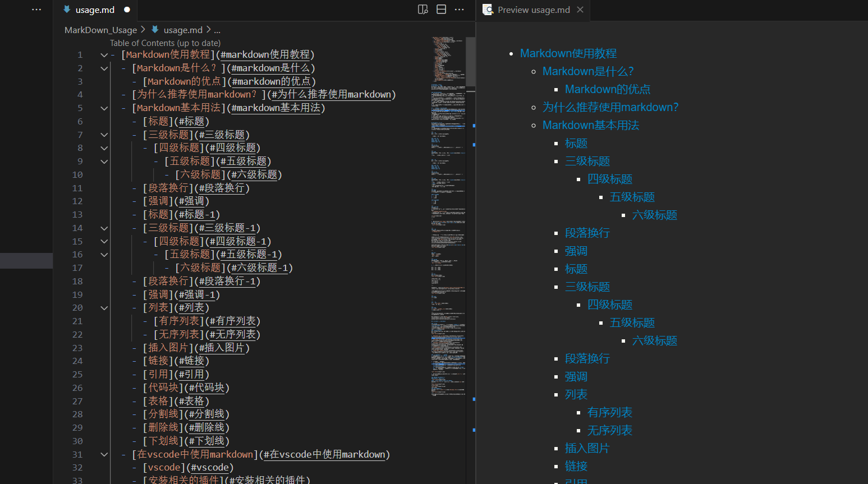Click [引用](#引用) on line 25
The image size is (868, 484).
[176, 375]
